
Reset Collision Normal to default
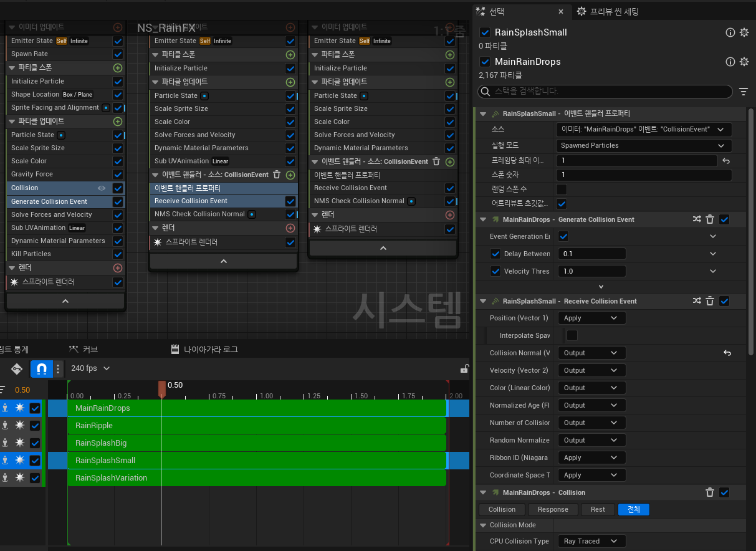coord(727,353)
